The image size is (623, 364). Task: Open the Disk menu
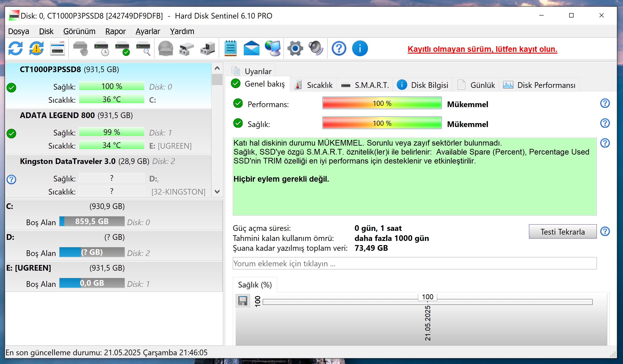[46, 31]
